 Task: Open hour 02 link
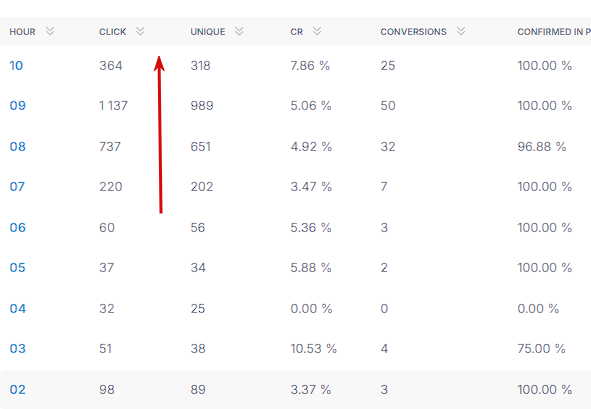(17, 389)
